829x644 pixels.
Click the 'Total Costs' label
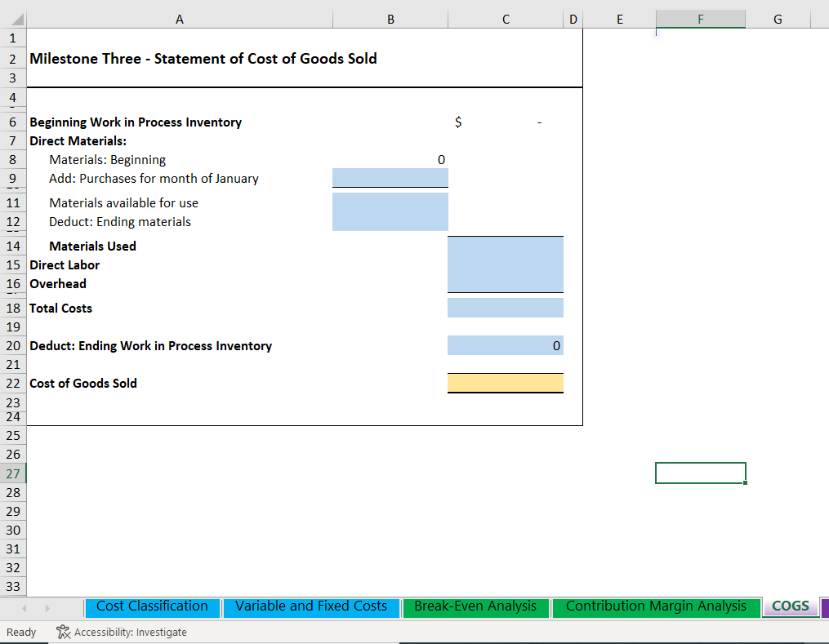[x=60, y=308]
